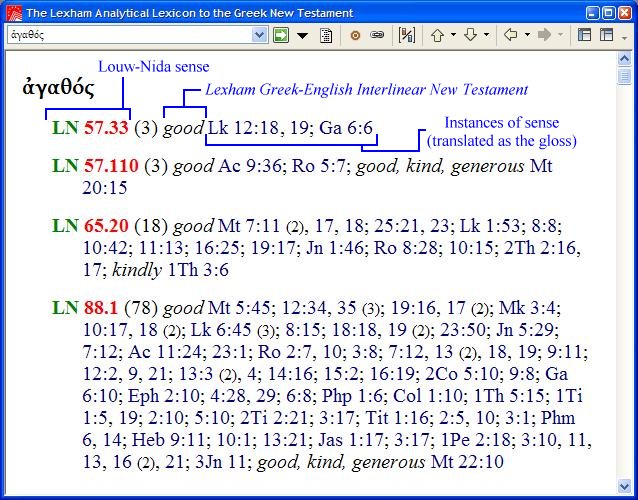
Task: Click the 1Th 5:15 reference
Action: coord(509,396)
